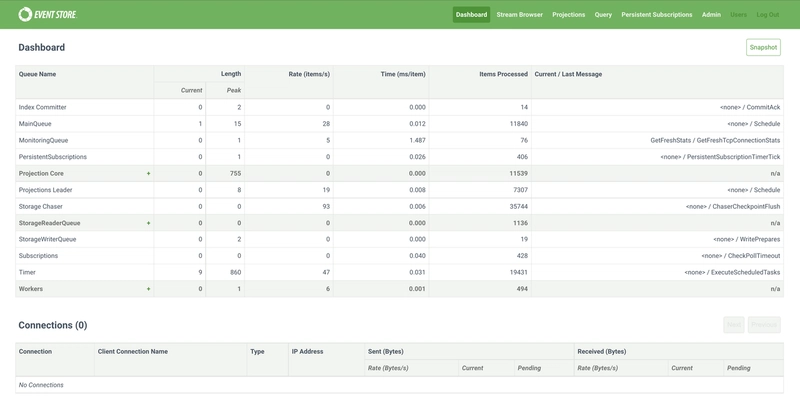Open the Admin page
This screenshot has height=398, width=800.
click(711, 15)
